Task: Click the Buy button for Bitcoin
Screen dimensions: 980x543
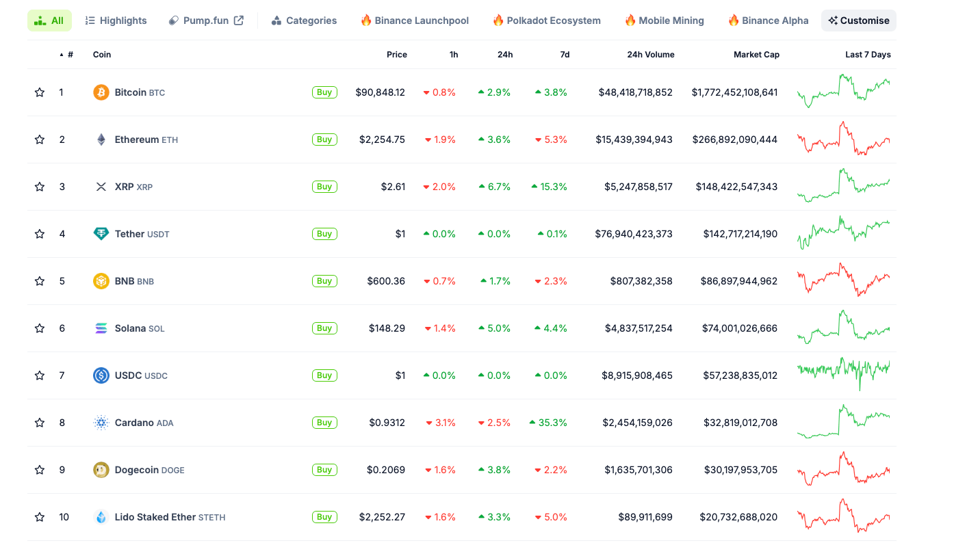Action: [324, 92]
